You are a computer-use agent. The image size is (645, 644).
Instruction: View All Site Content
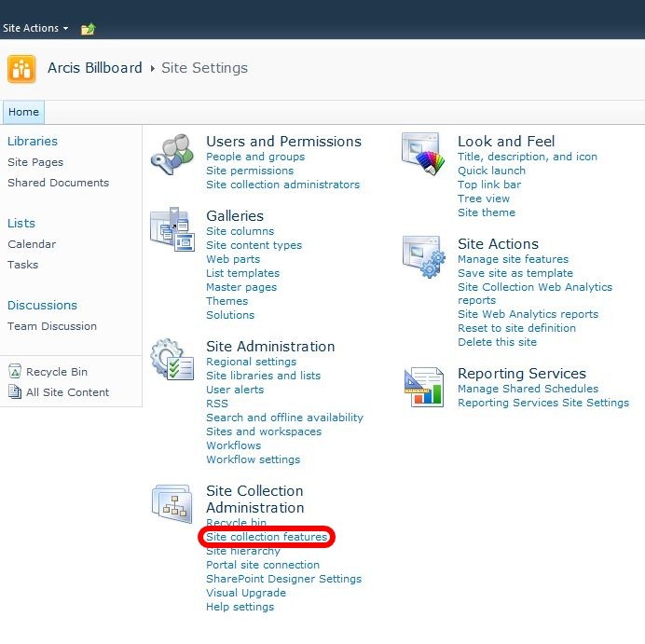[x=67, y=392]
